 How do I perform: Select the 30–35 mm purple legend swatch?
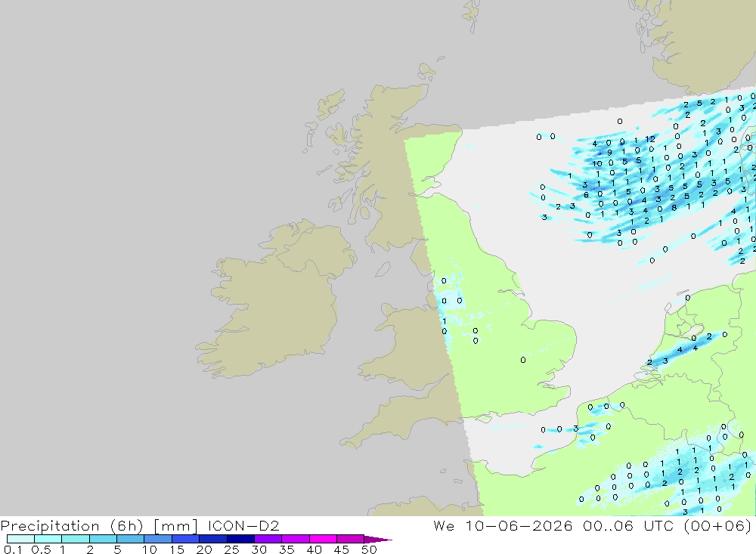[268, 539]
